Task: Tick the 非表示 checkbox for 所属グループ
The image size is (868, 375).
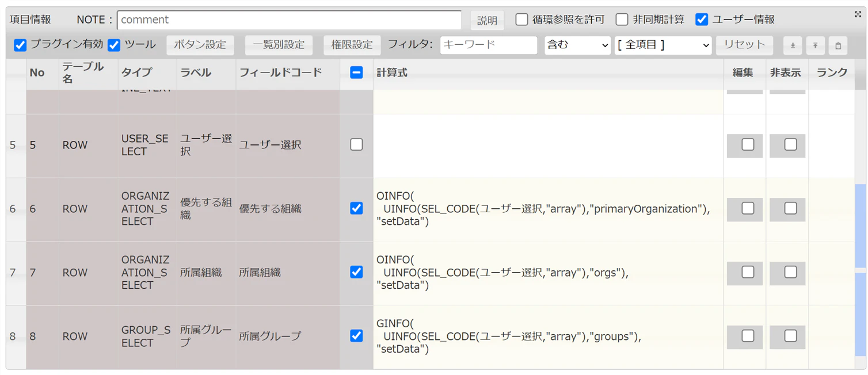Action: (x=790, y=336)
